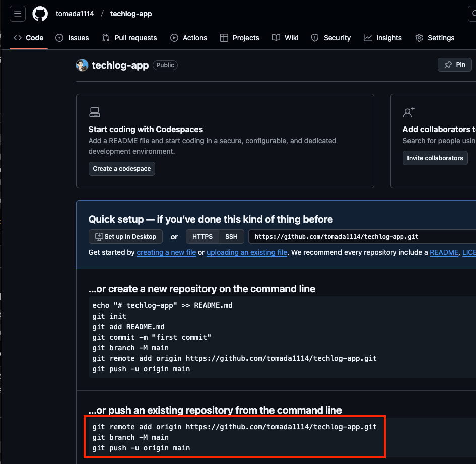Click the tomada1114 profile avatar
Image resolution: width=476 pixels, height=464 pixels.
tap(82, 65)
